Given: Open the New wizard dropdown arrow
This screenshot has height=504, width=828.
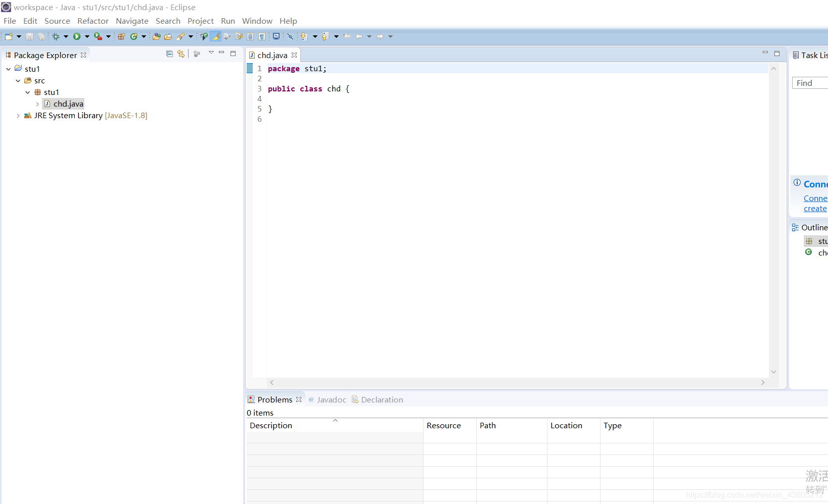Looking at the screenshot, I should 19,36.
